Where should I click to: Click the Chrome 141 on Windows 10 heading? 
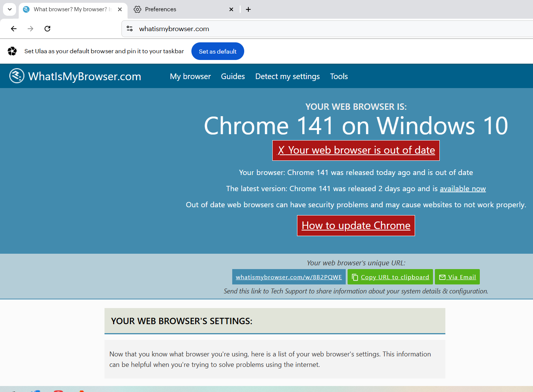[356, 126]
